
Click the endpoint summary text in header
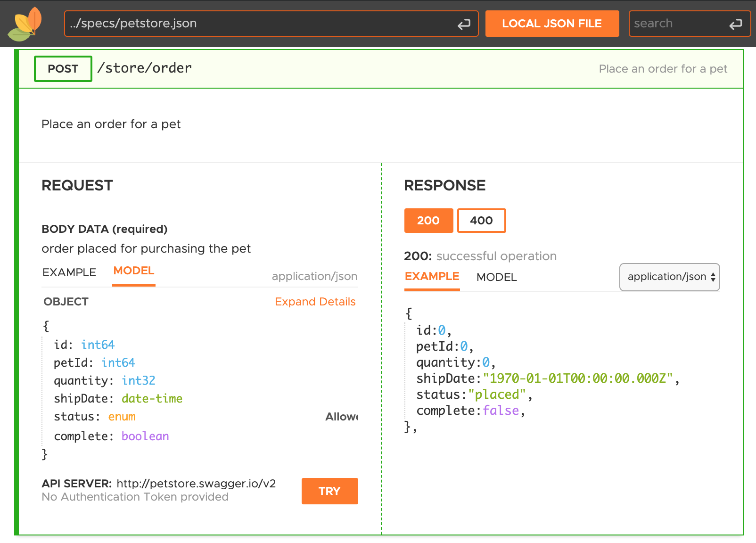[663, 69]
